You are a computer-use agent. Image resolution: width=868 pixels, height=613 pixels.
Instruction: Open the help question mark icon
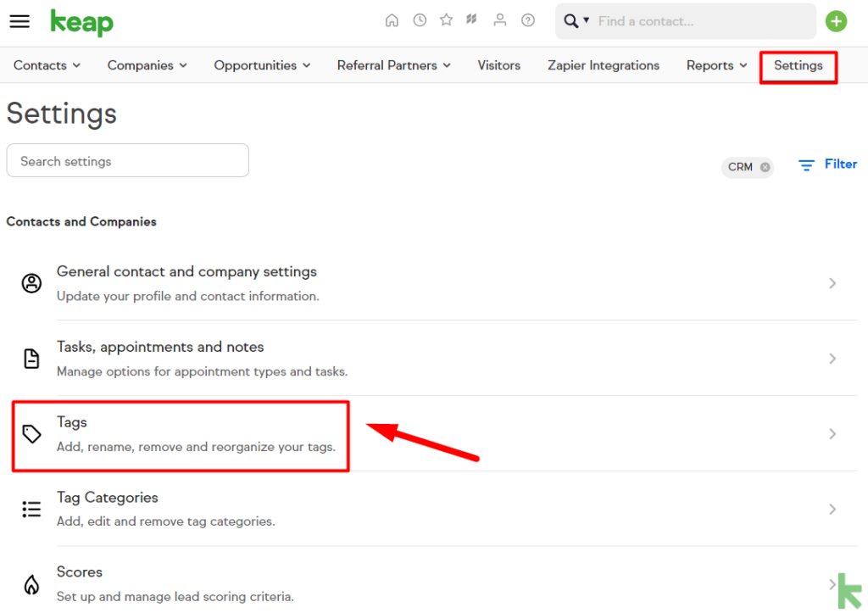(528, 20)
